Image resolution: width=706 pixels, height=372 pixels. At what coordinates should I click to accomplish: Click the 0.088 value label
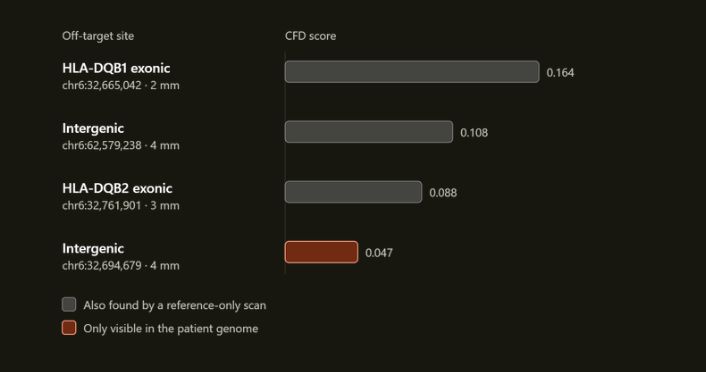tap(443, 193)
